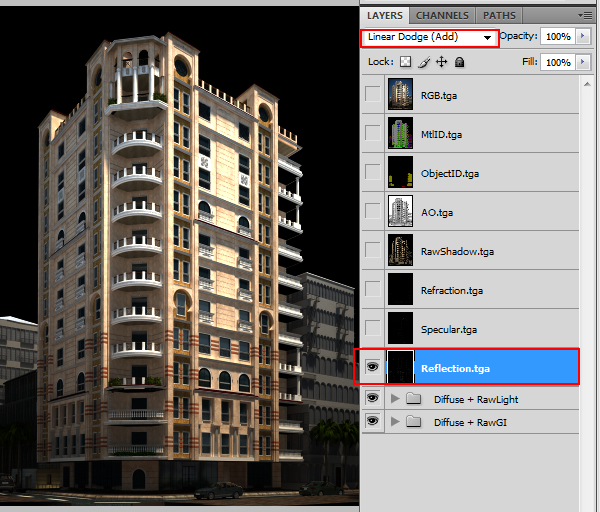Select the AO.tga layer name
The image size is (600, 512).
pyautogui.click(x=437, y=213)
